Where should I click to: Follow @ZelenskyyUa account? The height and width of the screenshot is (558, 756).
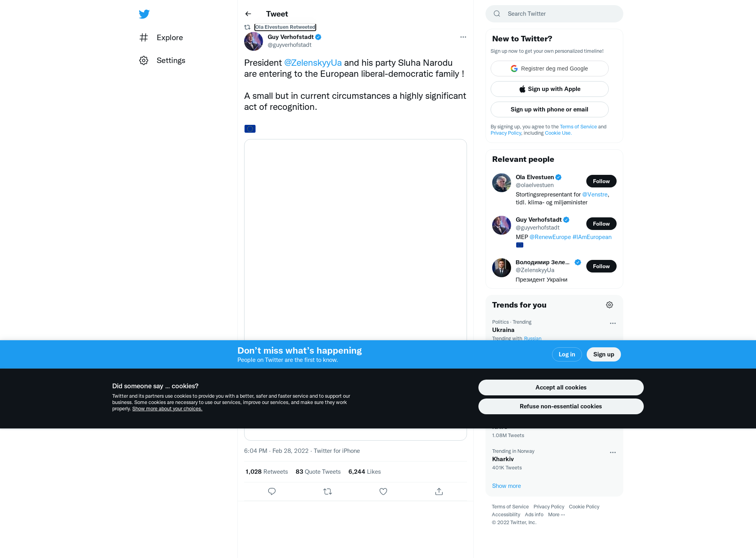pyautogui.click(x=601, y=266)
